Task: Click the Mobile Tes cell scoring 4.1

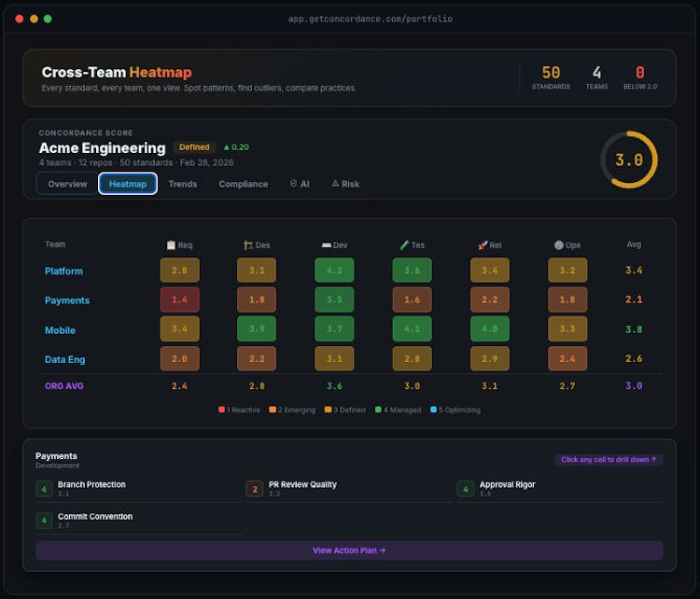Action: click(x=412, y=329)
